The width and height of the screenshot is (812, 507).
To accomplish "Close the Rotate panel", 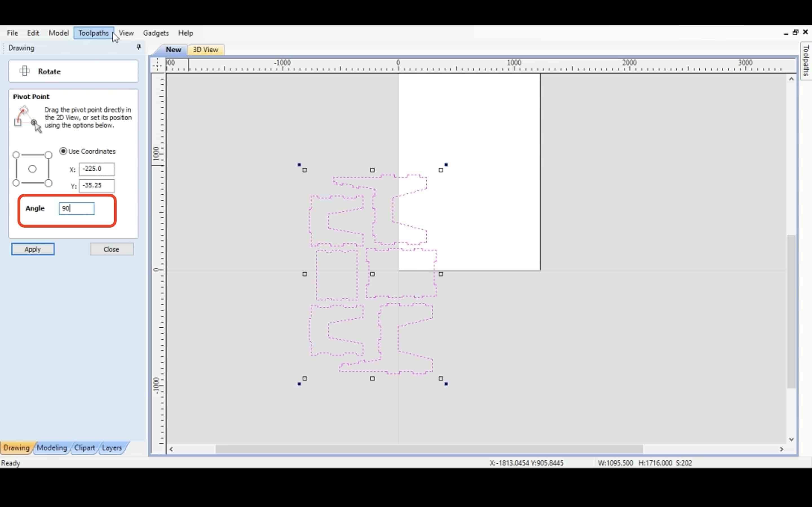I will (111, 249).
